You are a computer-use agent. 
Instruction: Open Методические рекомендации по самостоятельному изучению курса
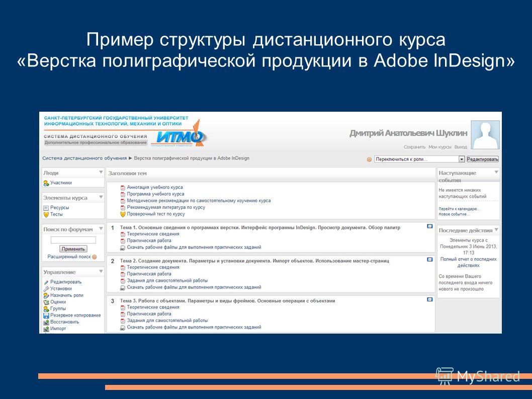(199, 201)
